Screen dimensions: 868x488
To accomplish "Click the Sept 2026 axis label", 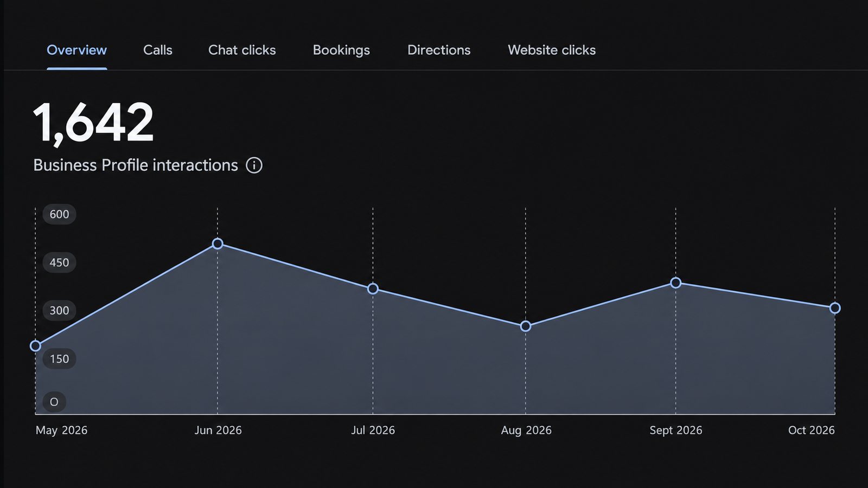I will (676, 431).
